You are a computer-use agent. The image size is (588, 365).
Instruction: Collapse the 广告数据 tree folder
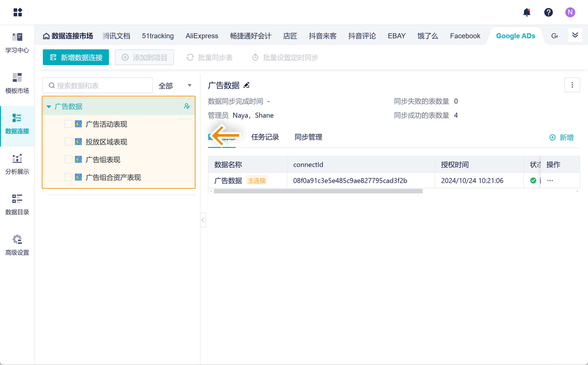coord(49,107)
